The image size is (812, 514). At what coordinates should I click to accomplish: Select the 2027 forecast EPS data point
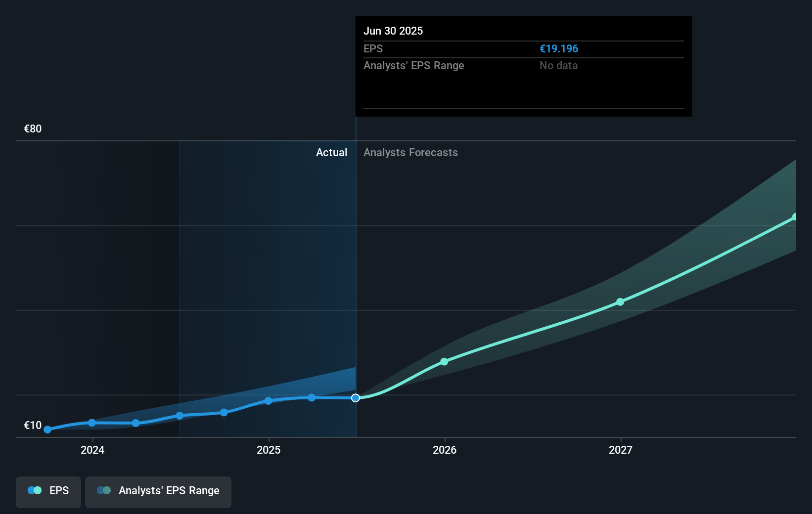pos(620,301)
